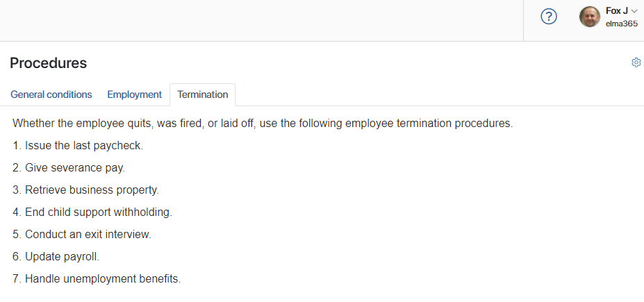This screenshot has width=644, height=302.
Task: Open the Employment tab
Action: coord(134,94)
